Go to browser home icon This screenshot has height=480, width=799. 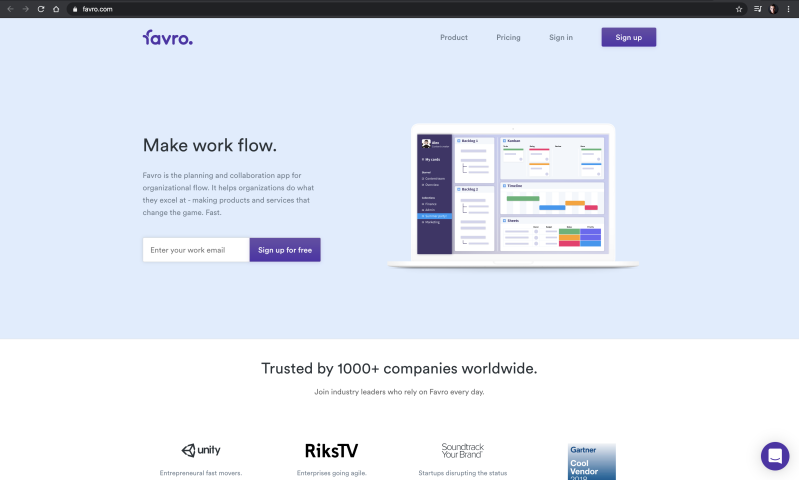(x=56, y=9)
